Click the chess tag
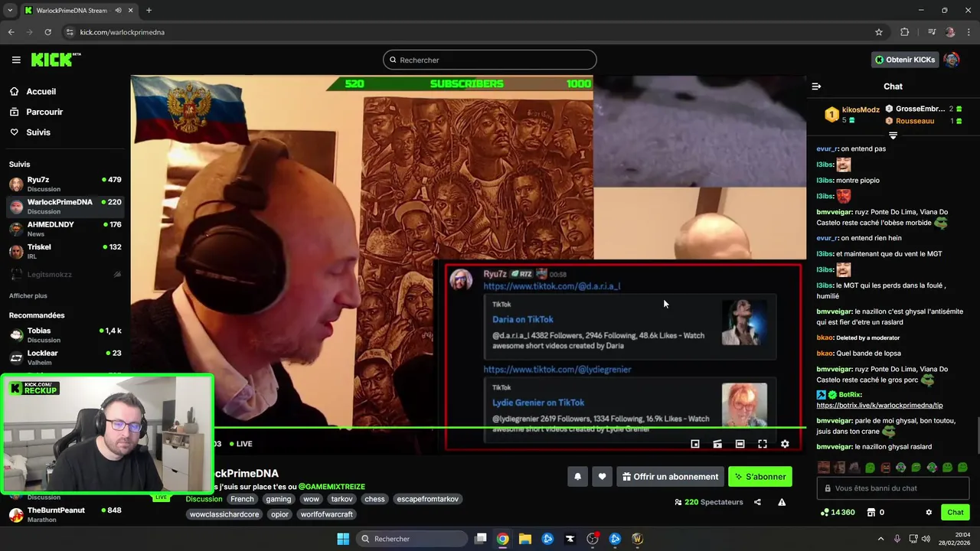This screenshot has height=551, width=980. pyautogui.click(x=374, y=499)
